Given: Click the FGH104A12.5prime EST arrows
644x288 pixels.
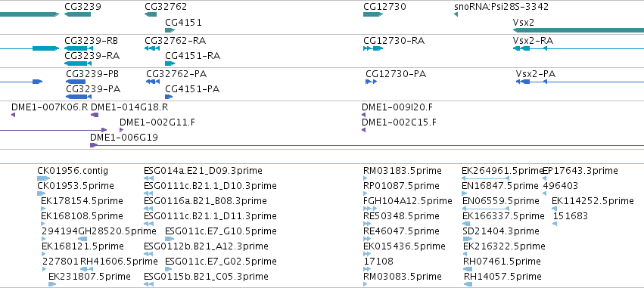Looking at the screenshot, I should point(370,209).
